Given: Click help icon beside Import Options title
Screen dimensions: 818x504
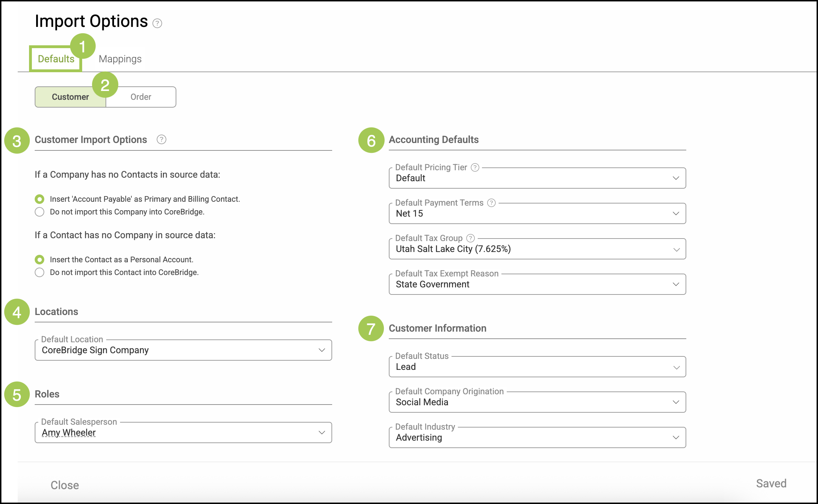Looking at the screenshot, I should coord(157,23).
